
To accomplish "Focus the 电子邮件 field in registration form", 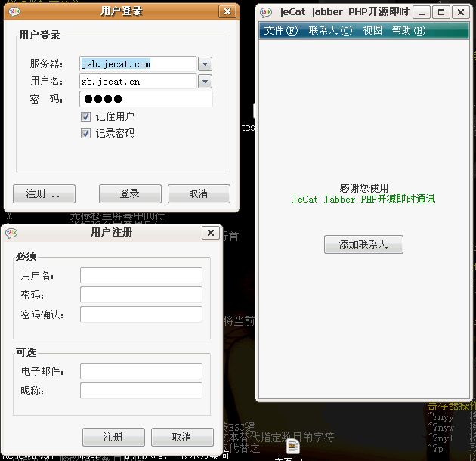I will (141, 371).
